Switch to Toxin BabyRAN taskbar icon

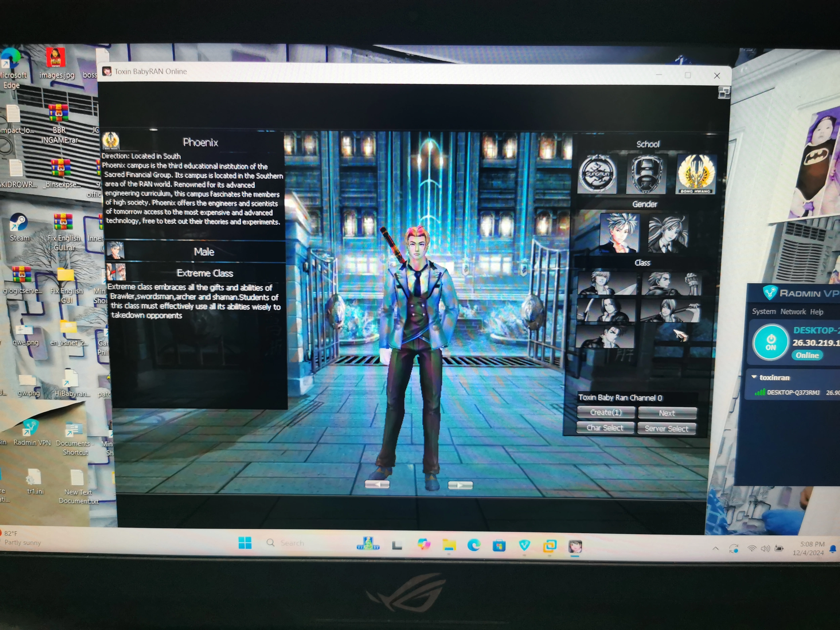[x=575, y=547]
